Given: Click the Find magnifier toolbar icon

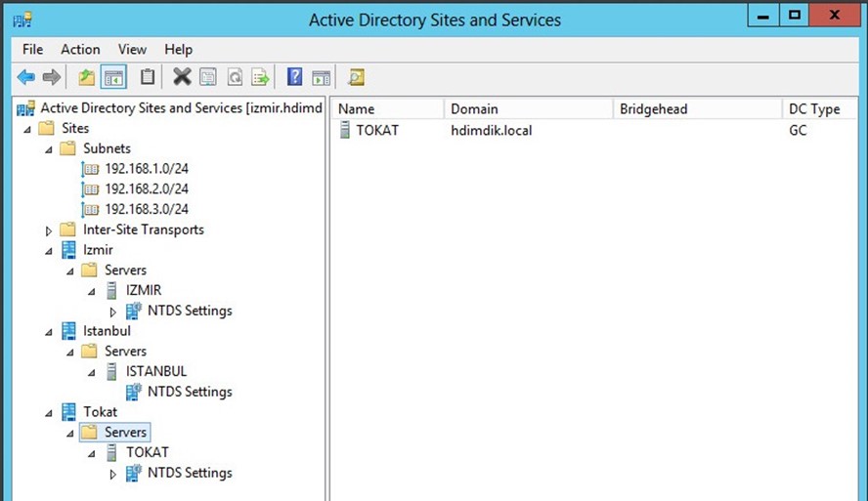Looking at the screenshot, I should [356, 77].
